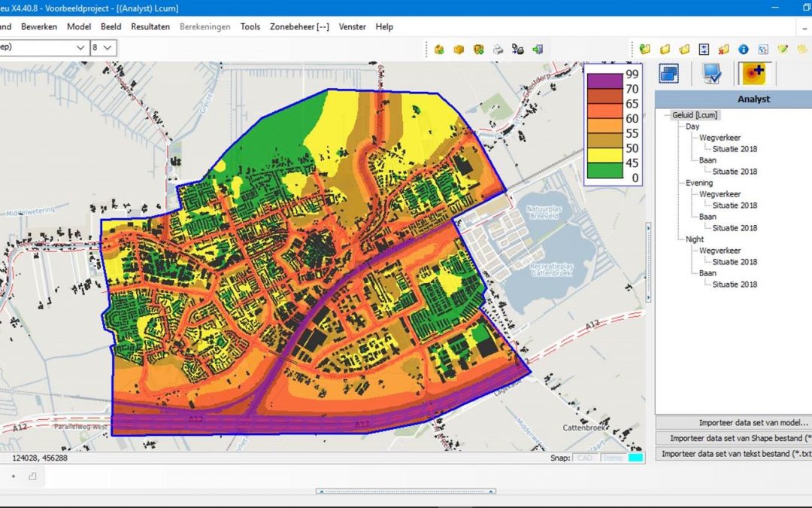Open the blue info circle icon
The width and height of the screenshot is (812, 508).
(x=744, y=49)
